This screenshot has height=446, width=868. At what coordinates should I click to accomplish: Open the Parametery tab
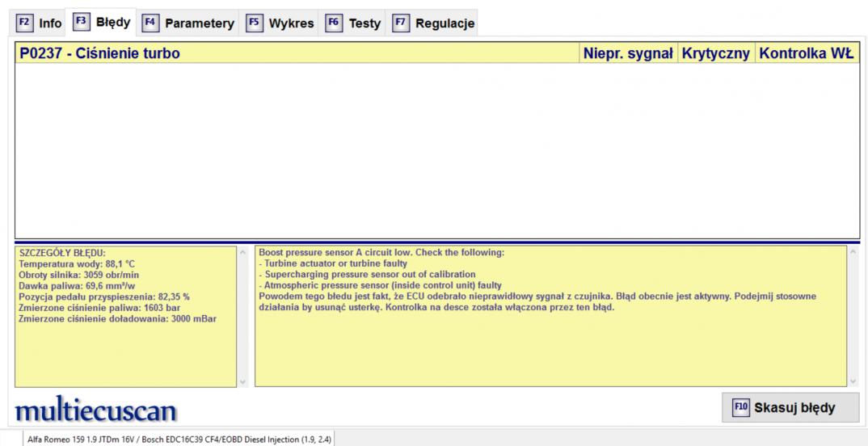point(189,23)
